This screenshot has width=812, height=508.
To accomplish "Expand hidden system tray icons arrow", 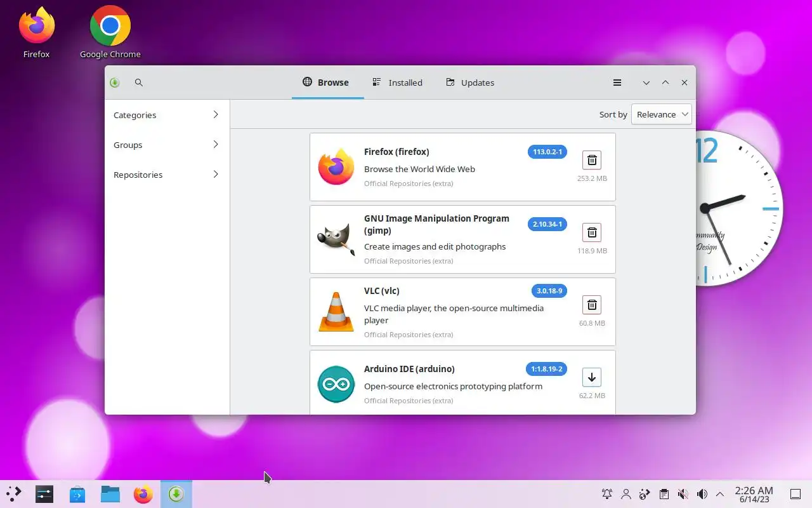I will click(720, 494).
